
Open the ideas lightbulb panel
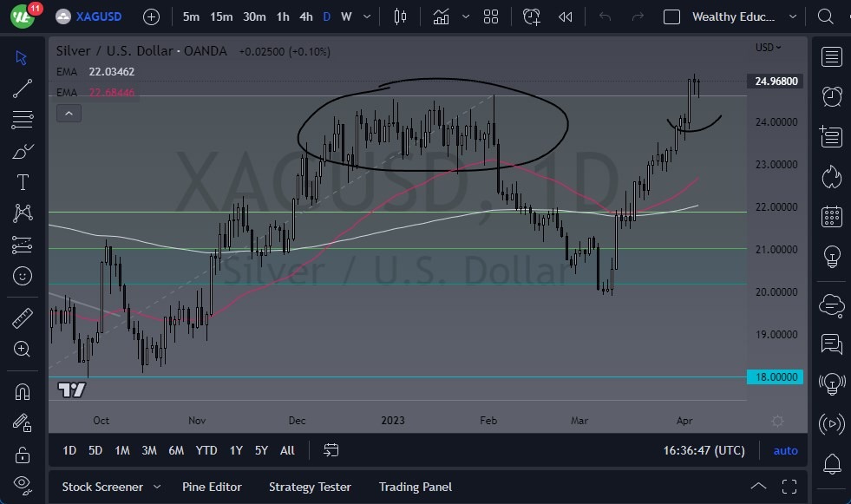pos(831,256)
